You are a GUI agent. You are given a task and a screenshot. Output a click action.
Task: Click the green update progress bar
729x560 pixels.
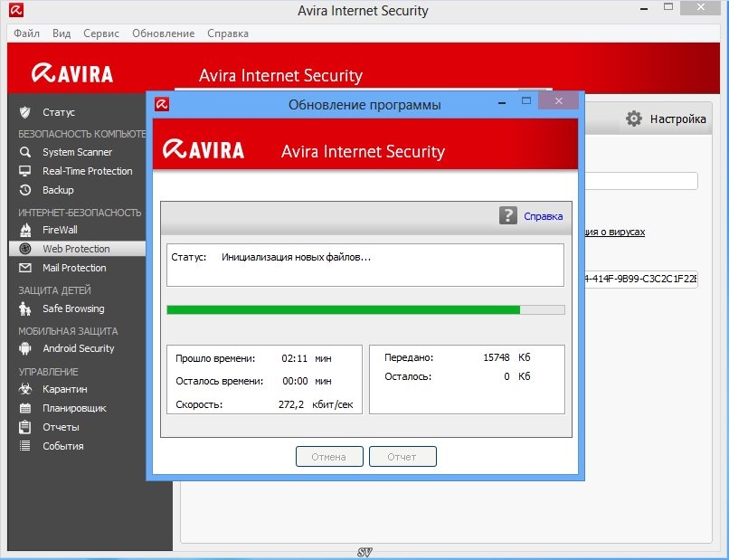click(366, 309)
